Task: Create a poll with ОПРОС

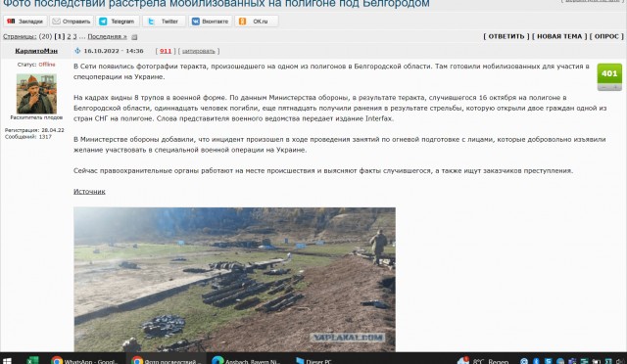Action: [x=606, y=36]
